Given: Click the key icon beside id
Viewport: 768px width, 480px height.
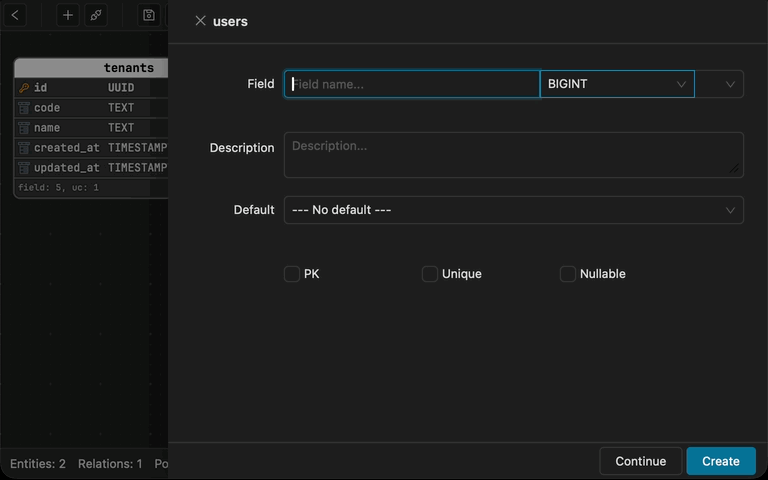Looking at the screenshot, I should tap(24, 88).
